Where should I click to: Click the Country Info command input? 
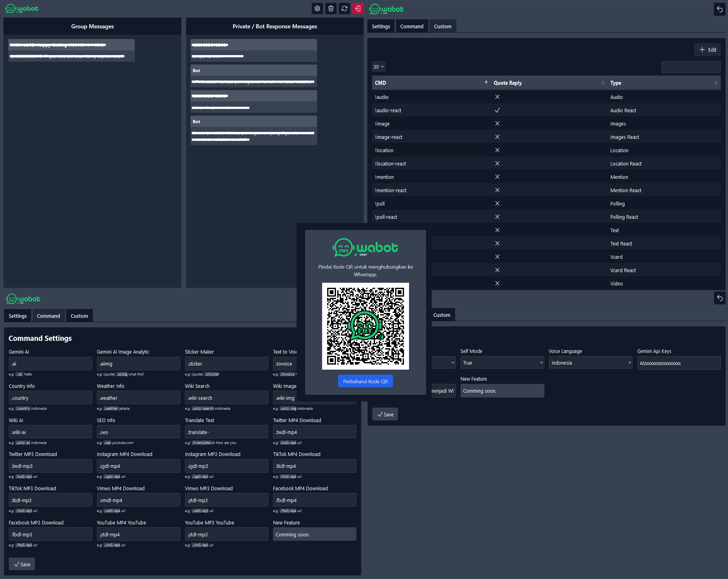pos(50,398)
